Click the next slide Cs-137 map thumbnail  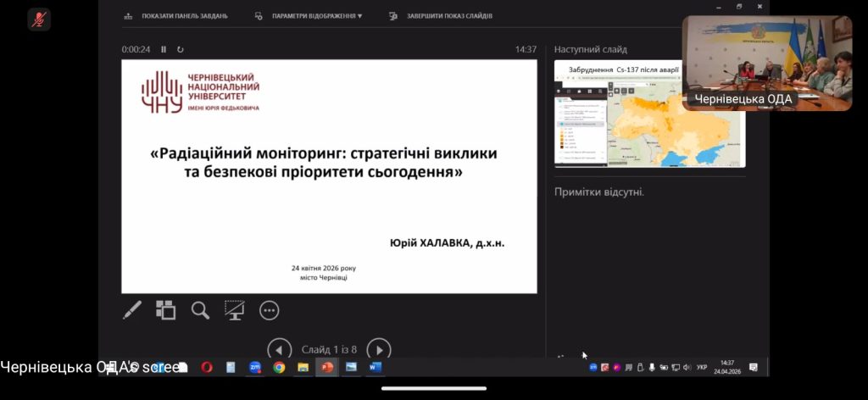coord(649,113)
